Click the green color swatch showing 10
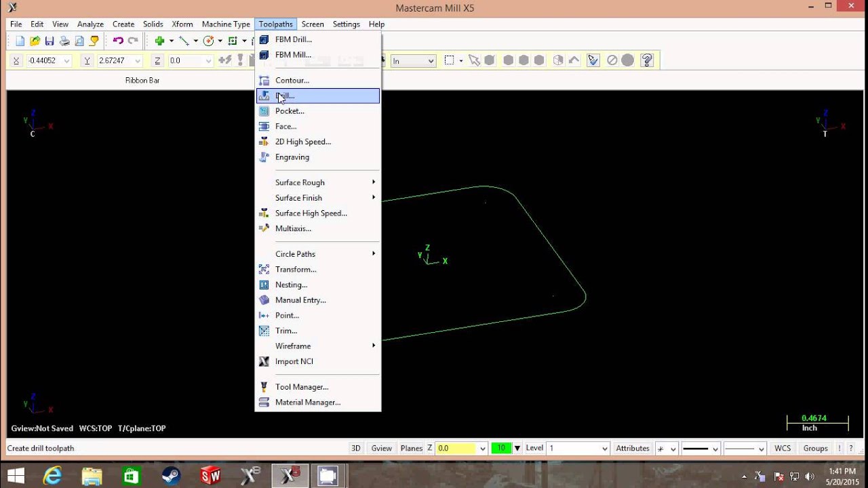The width and height of the screenshot is (868, 488). pyautogui.click(x=501, y=448)
